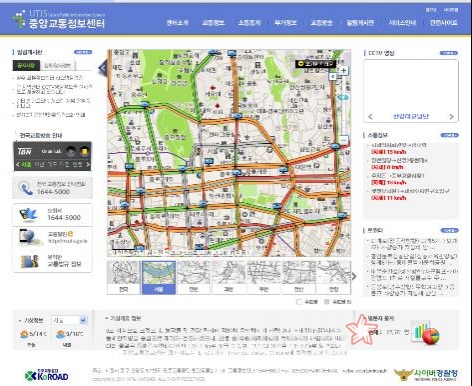Image resolution: width=472 pixels, height=386 pixels.
Task: Collapse the left sidebar with the blue arrow tab
Action: 103,68
